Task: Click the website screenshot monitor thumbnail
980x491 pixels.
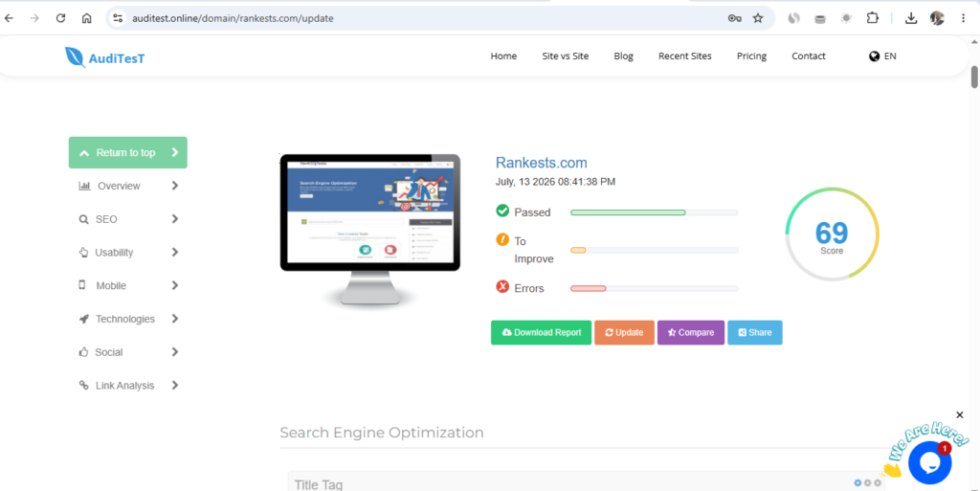Action: [x=370, y=229]
